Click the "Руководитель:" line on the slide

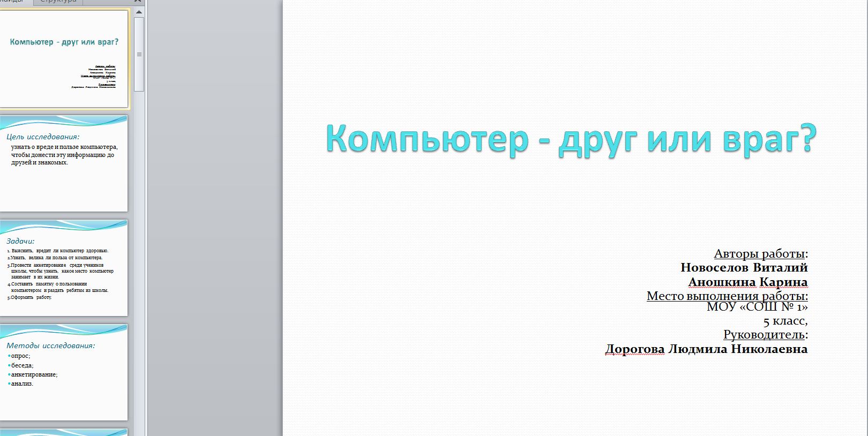[766, 335]
